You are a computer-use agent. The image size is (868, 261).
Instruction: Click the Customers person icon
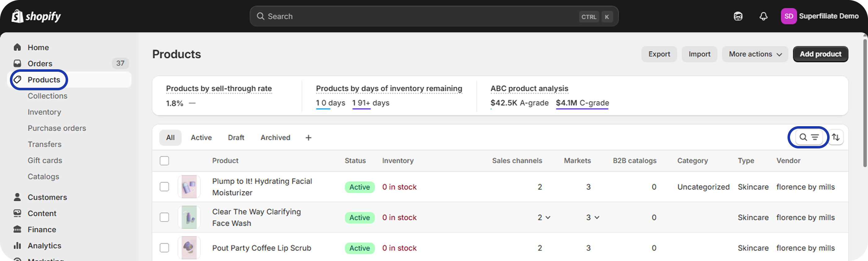[x=17, y=197]
